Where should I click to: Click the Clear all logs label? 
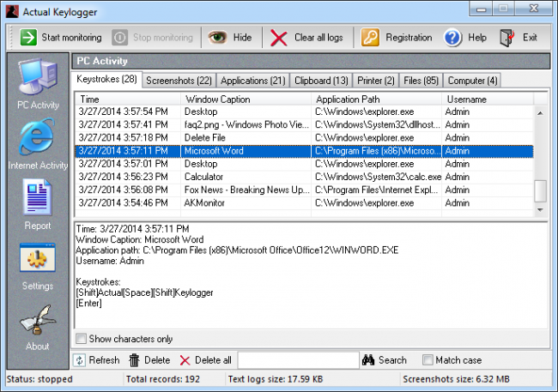[x=318, y=38]
